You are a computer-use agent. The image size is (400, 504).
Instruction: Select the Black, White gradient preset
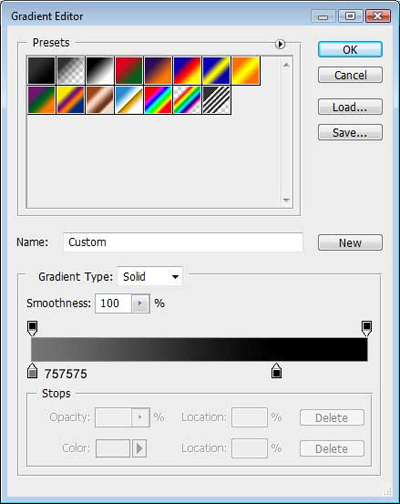100,71
